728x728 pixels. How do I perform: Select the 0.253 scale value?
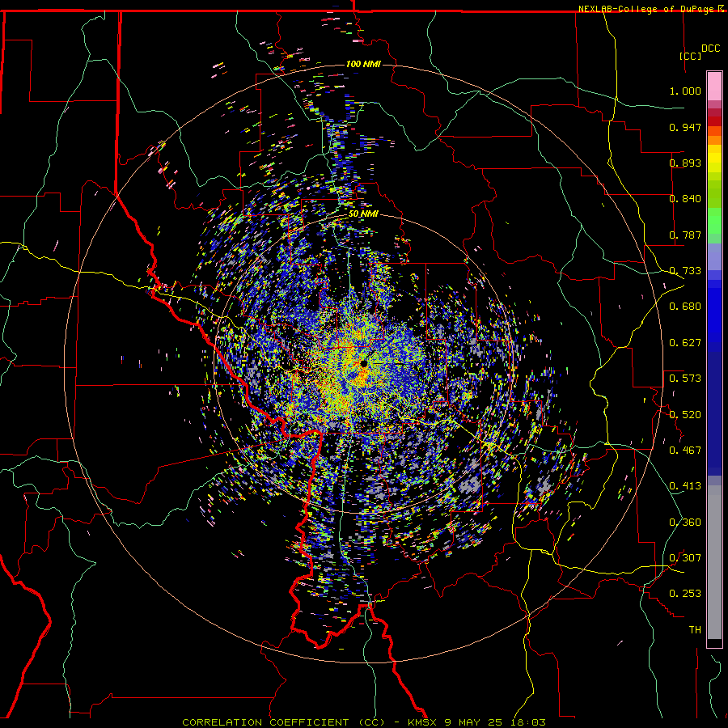pos(685,594)
